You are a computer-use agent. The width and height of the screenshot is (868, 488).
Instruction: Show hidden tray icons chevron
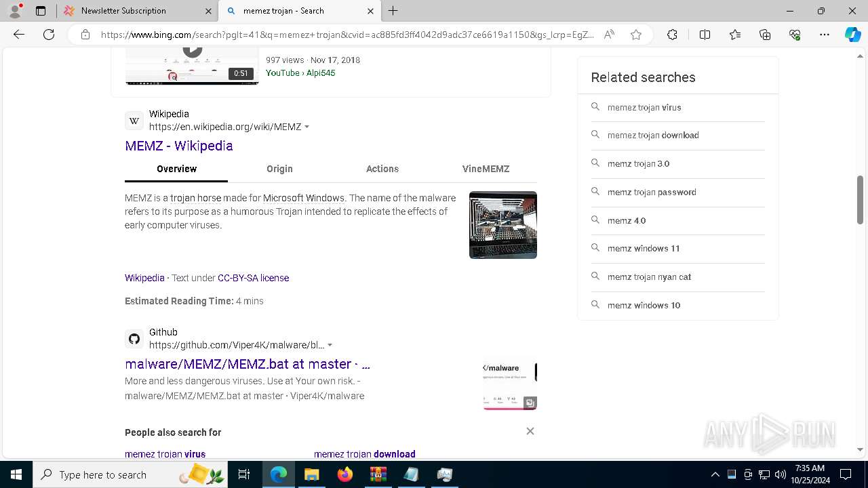click(x=715, y=474)
